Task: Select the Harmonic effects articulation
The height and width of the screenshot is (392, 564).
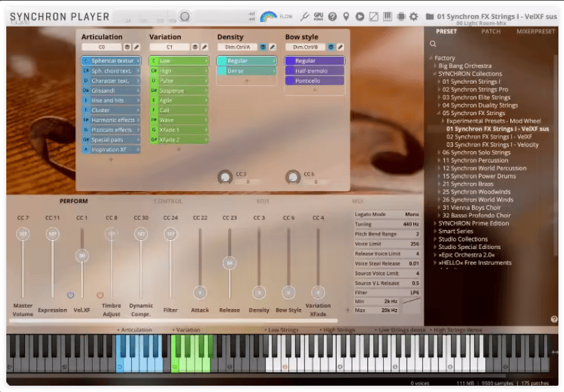Action: pyautogui.click(x=111, y=120)
